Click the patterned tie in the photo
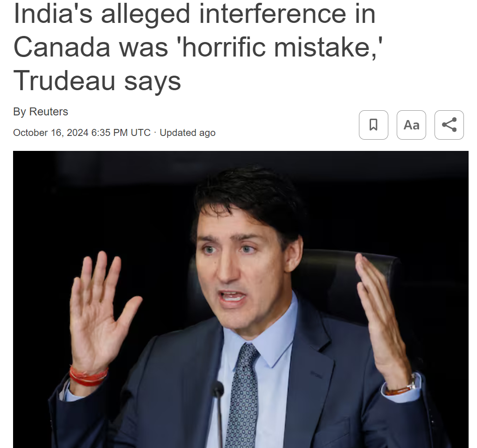Image resolution: width=477 pixels, height=448 pixels. point(243,396)
